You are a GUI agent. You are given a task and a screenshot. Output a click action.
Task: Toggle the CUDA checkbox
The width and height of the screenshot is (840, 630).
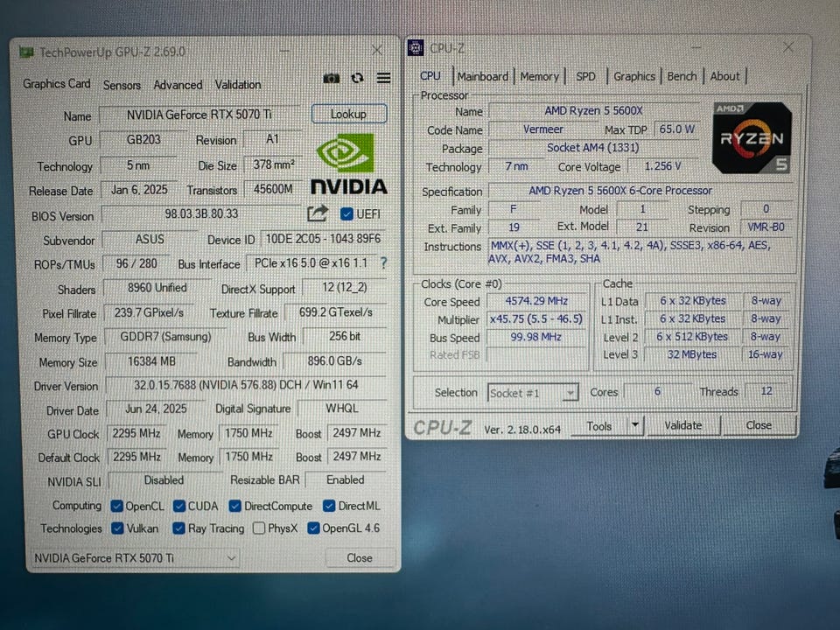179,507
